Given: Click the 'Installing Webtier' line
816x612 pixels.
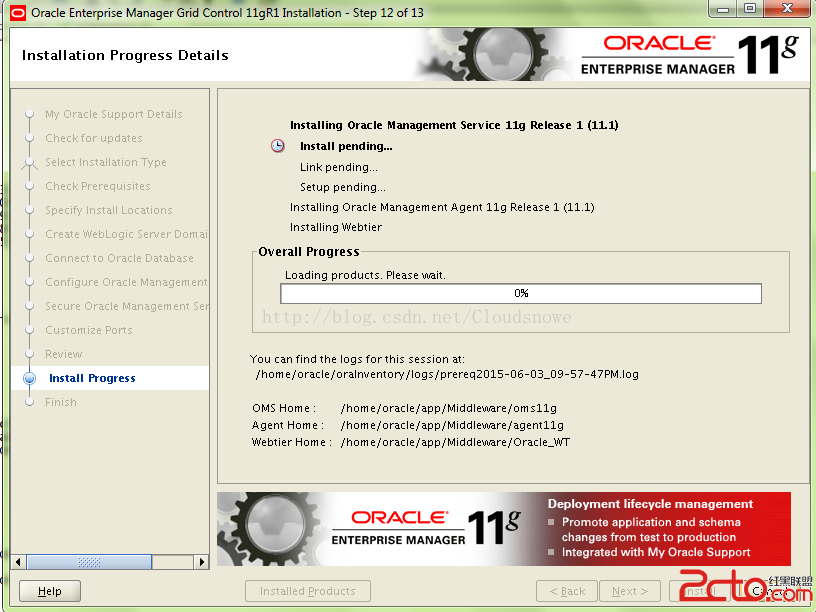Looking at the screenshot, I should click(336, 227).
